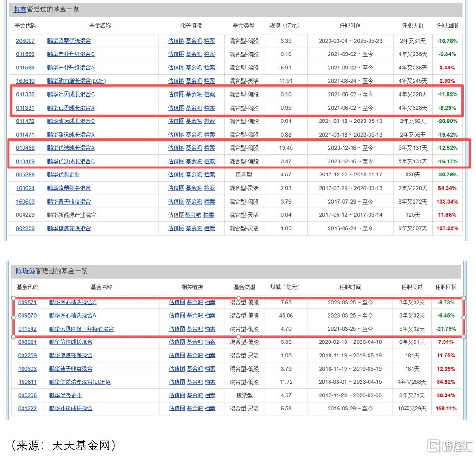
Task: Open fund code 160611
Action: pos(27,382)
